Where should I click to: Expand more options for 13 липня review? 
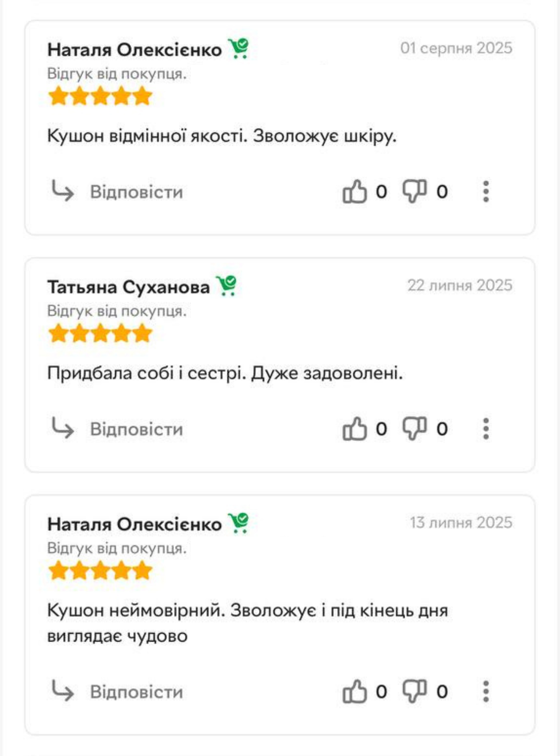[x=486, y=692]
